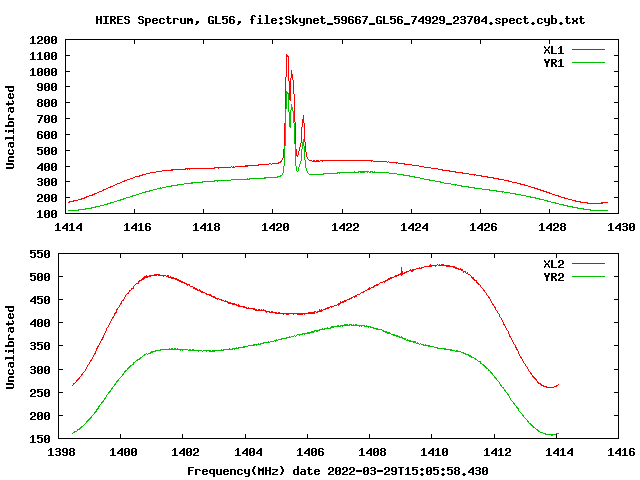This screenshot has height=480, width=640.
Task: Click the green line sample beside YR1
Action: [588, 63]
